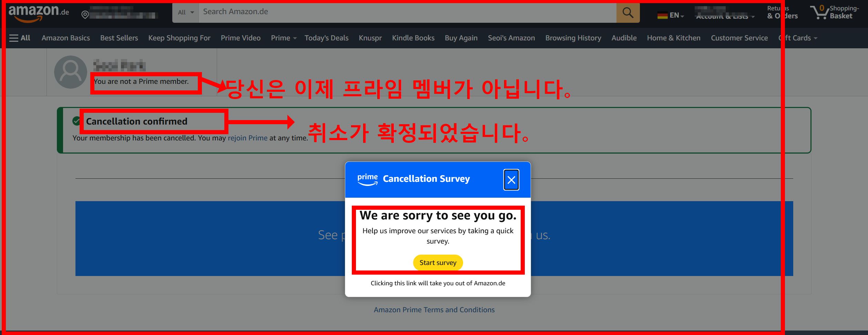
Task: Open Amazon Prime Terms and Conditions link
Action: tap(434, 310)
